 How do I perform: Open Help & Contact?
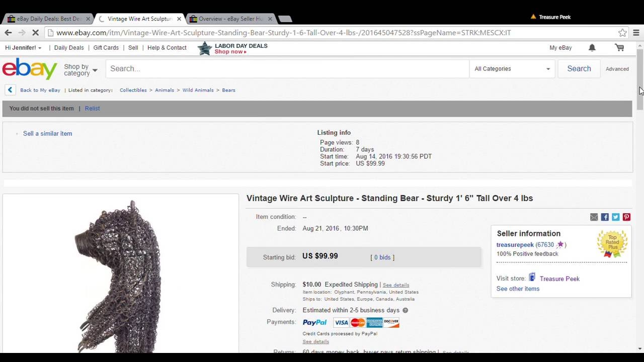[x=167, y=48]
